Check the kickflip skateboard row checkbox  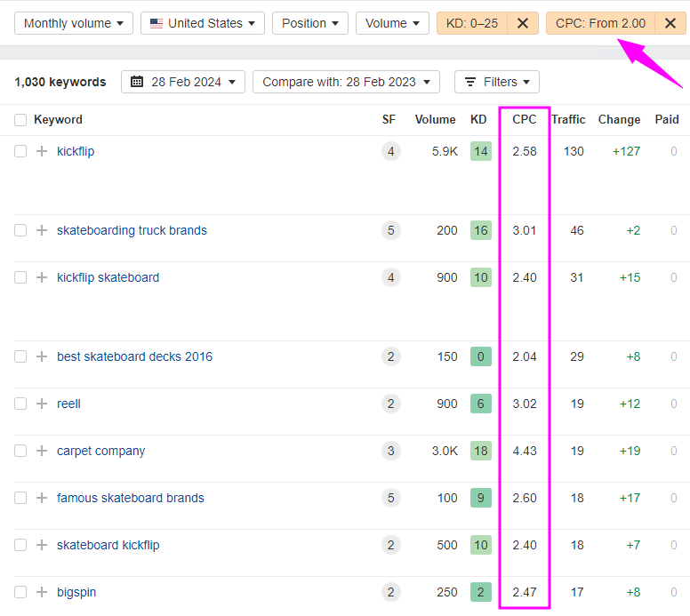[20, 277]
